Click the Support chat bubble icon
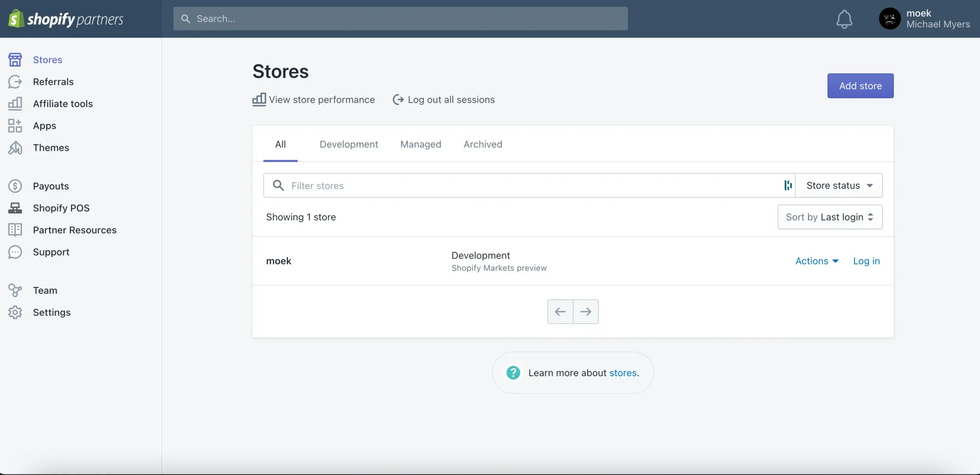 click(x=15, y=252)
